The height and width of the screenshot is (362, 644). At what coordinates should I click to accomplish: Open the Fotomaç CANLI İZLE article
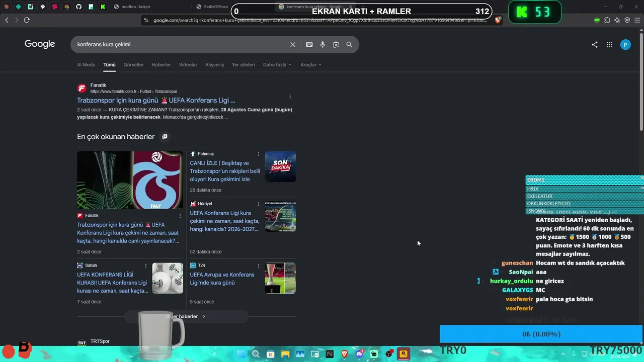(225, 171)
